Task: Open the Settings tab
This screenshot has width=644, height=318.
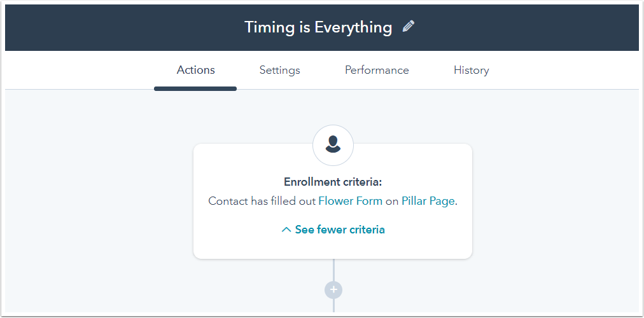Action: point(279,70)
